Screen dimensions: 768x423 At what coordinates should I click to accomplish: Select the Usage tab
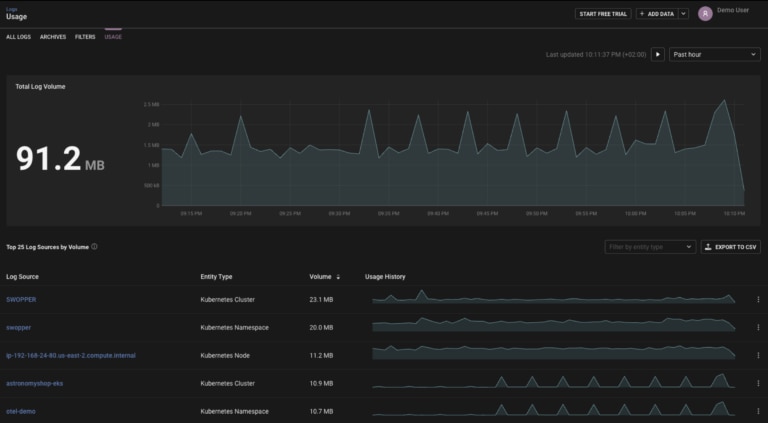pyautogui.click(x=113, y=37)
